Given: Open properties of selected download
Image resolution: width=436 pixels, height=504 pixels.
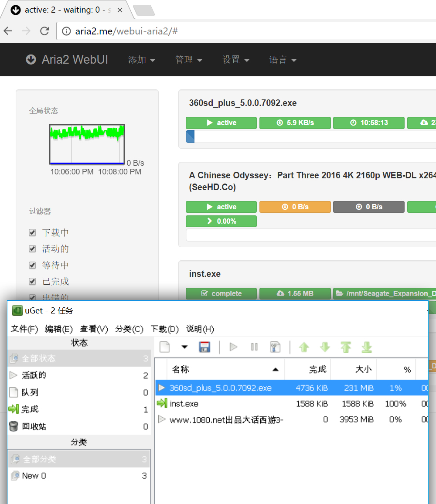Looking at the screenshot, I should point(275,347).
